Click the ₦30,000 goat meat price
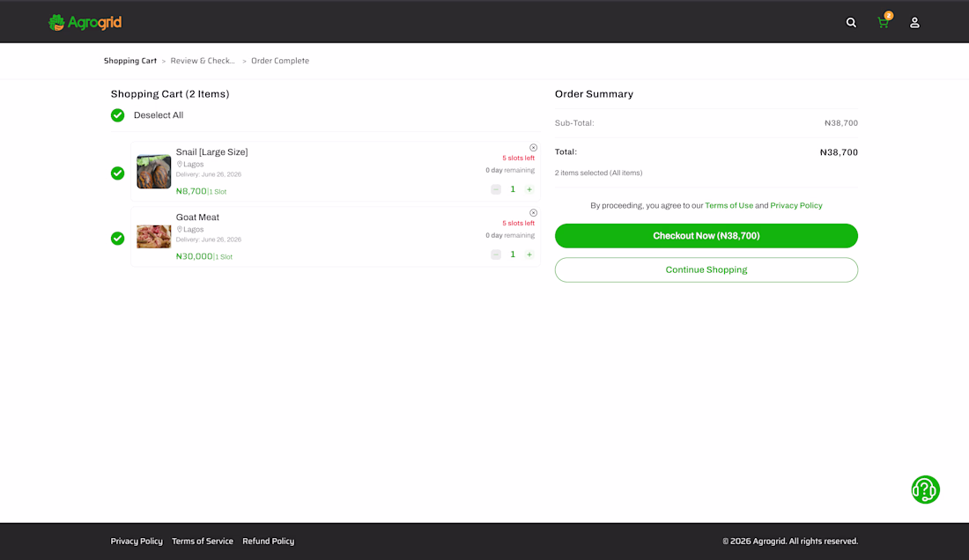The width and height of the screenshot is (969, 560). 194,256
